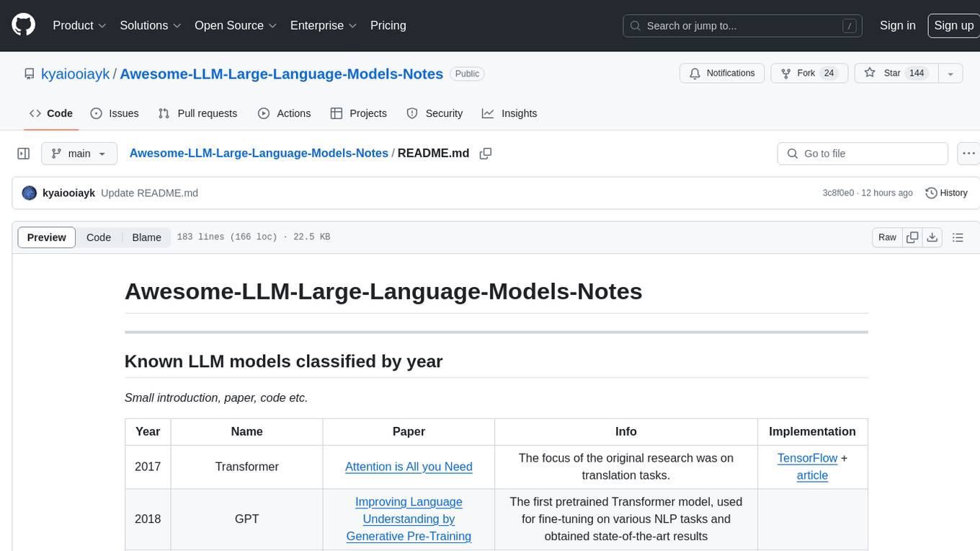Open the Raw file view
Image resolution: width=980 pixels, height=551 pixels.
click(887, 237)
